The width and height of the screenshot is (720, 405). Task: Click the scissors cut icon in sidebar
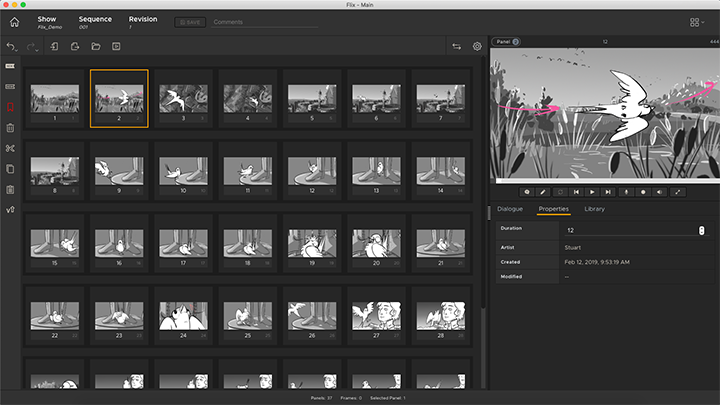point(10,149)
